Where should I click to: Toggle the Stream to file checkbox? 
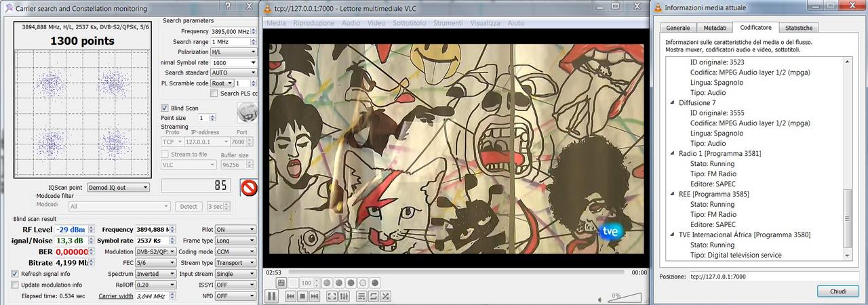pos(165,154)
